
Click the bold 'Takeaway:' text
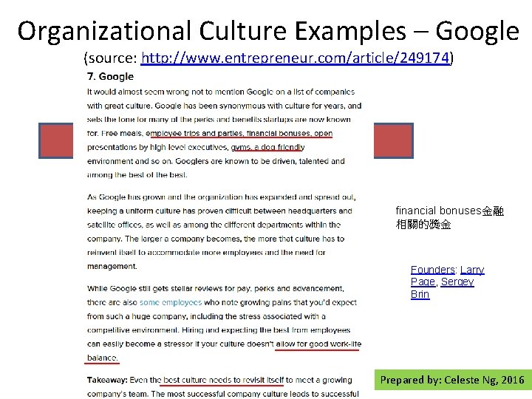[x=107, y=380]
